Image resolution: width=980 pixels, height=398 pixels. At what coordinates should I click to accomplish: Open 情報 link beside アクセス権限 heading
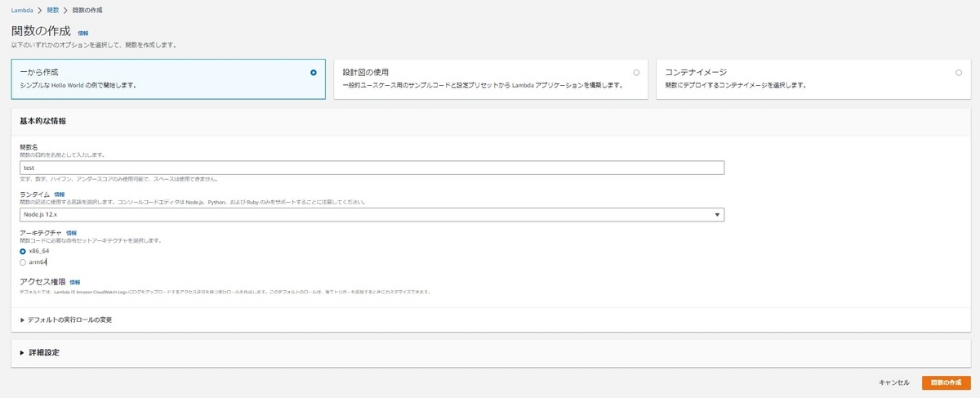[x=75, y=282]
